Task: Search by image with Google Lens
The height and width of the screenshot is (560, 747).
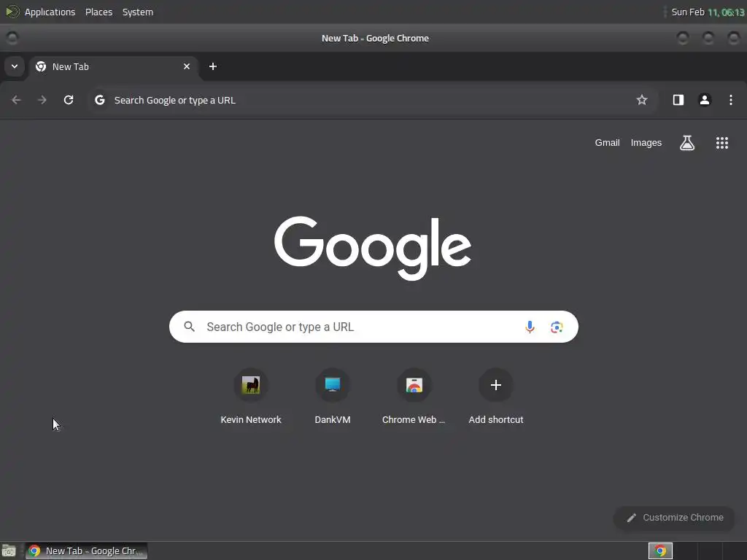Action: point(557,327)
